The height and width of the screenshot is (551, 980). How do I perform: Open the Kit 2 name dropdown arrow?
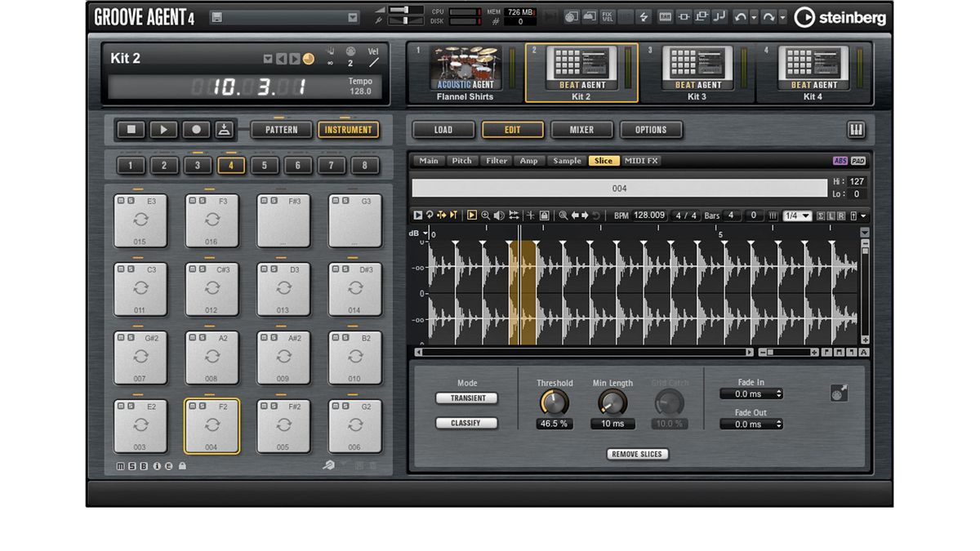coord(268,59)
